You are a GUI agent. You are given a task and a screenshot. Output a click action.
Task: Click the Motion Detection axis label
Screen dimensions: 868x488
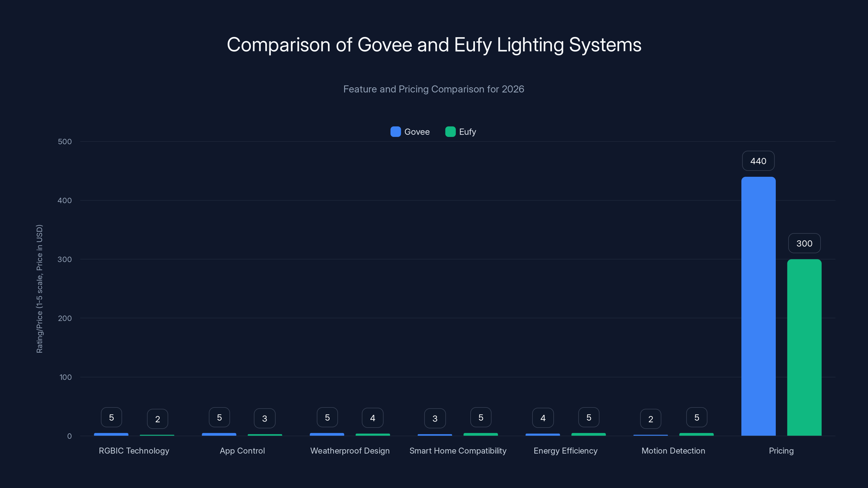click(674, 451)
